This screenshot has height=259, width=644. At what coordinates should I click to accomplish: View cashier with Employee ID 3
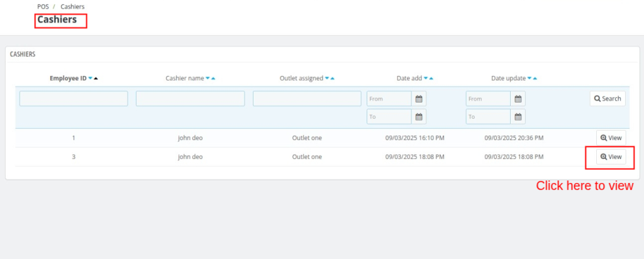tap(611, 157)
